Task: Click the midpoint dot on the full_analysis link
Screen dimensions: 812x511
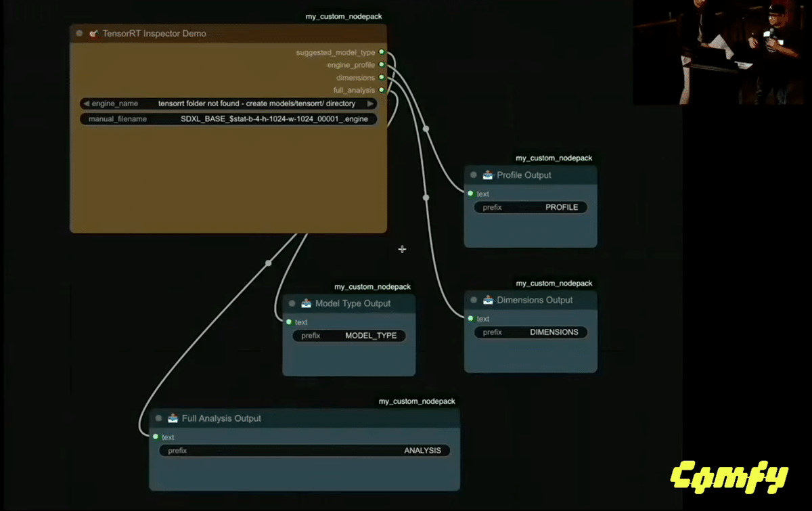Action: click(x=269, y=263)
